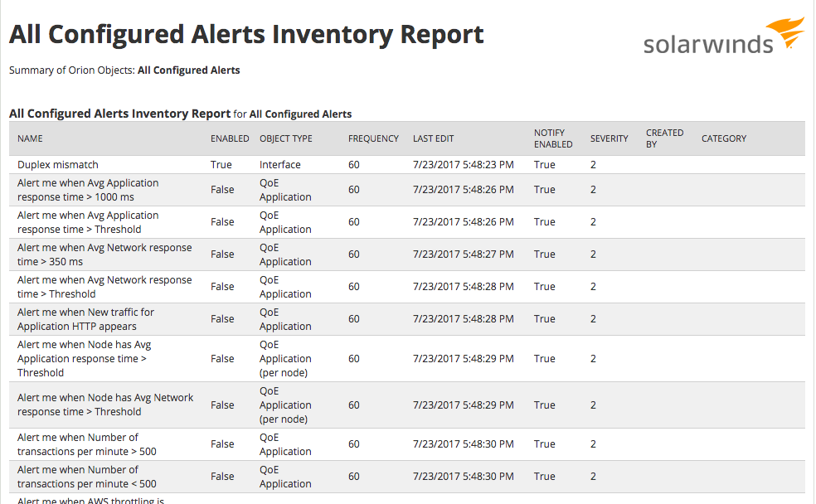Viewport: 816px width, 504px height.
Task: Click the Interface object type cell
Action: (x=279, y=165)
